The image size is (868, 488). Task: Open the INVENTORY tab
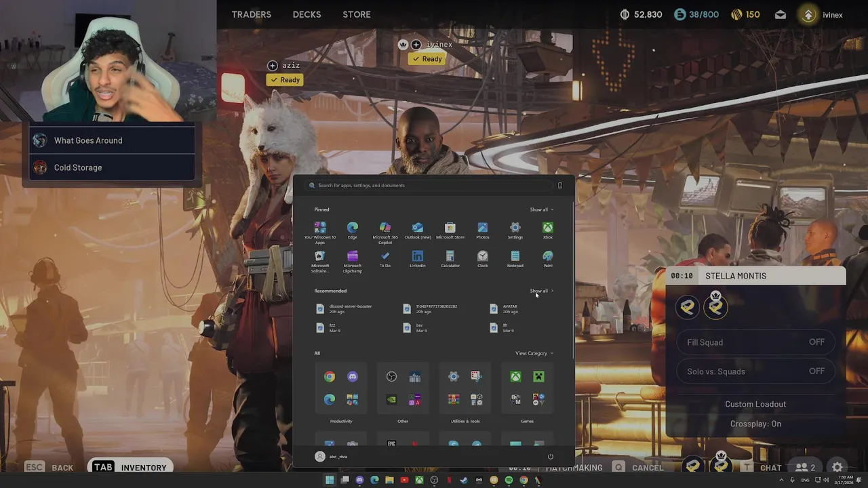(x=129, y=467)
